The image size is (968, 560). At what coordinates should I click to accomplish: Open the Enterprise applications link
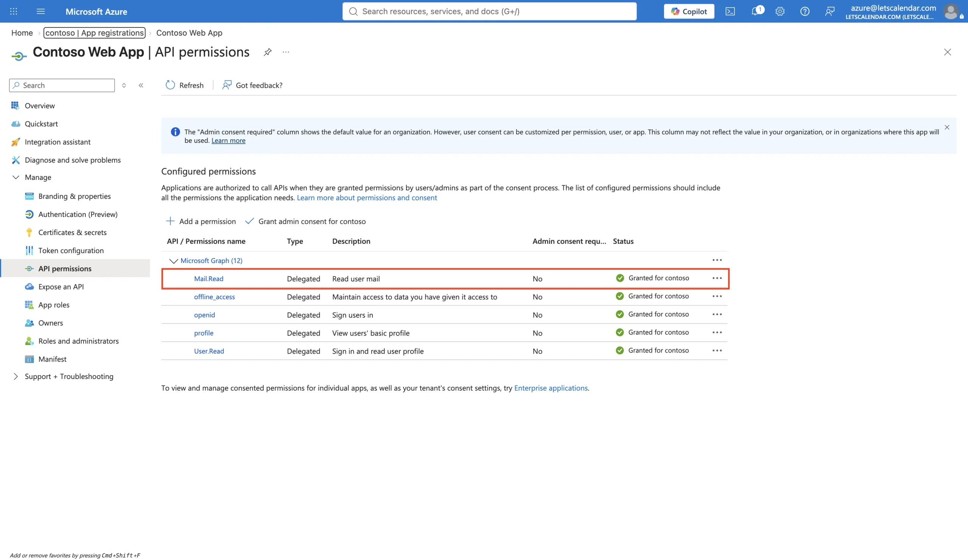point(551,388)
